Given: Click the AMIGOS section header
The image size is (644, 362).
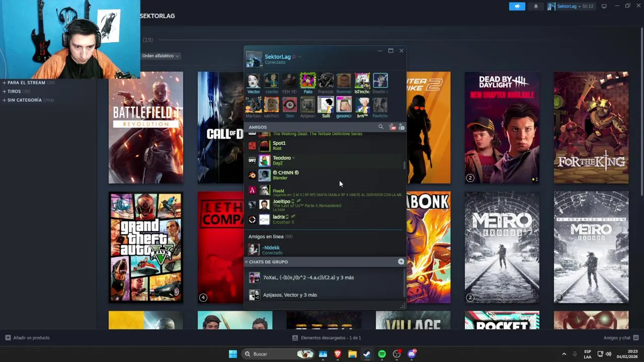Looking at the screenshot, I should 258,127.
